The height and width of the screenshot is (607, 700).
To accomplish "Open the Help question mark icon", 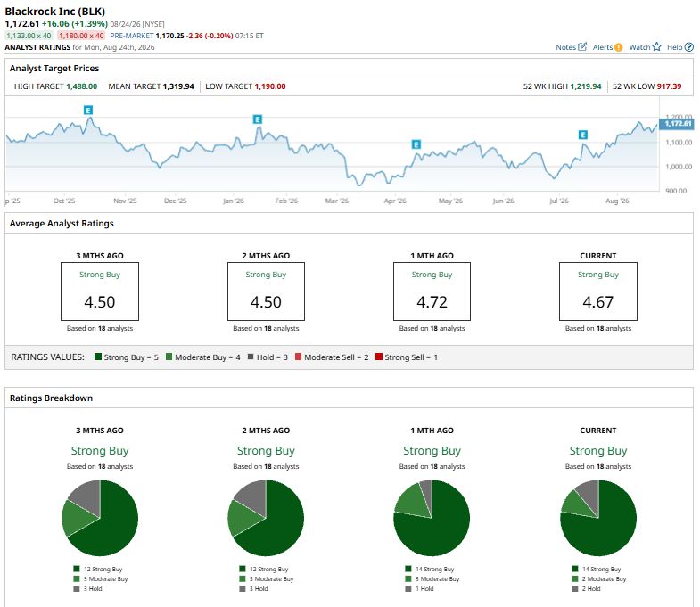I will click(x=689, y=47).
